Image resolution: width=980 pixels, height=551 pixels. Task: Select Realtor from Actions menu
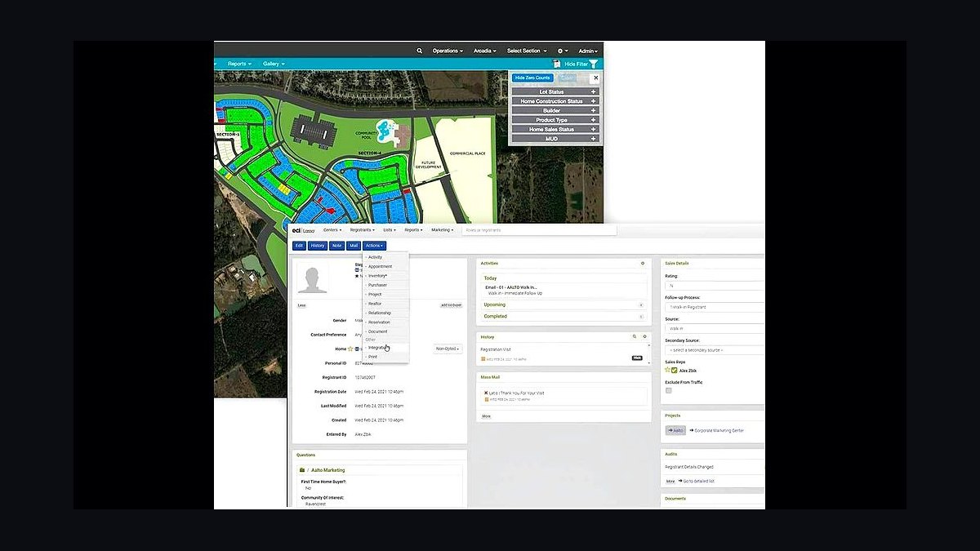[x=385, y=304]
